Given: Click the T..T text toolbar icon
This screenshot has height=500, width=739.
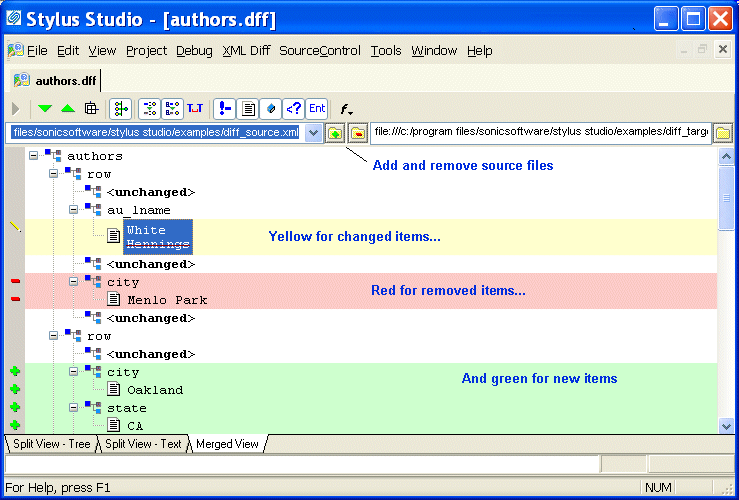Looking at the screenshot, I should coord(195,108).
